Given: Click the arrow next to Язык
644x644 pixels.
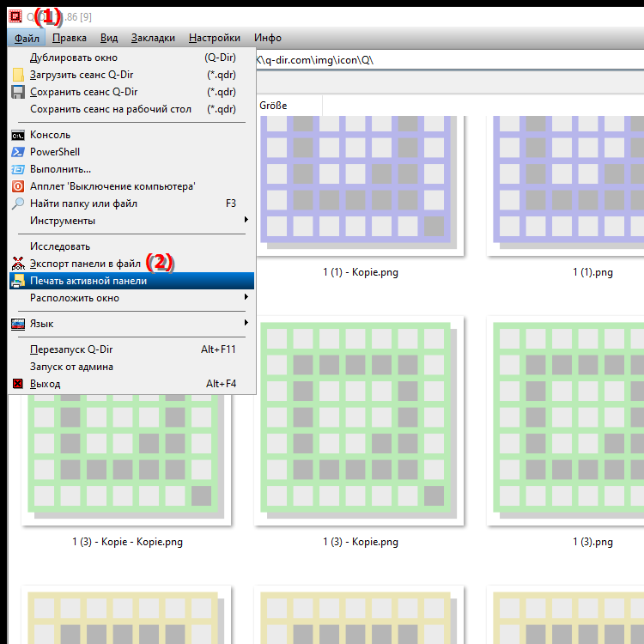Looking at the screenshot, I should pyautogui.click(x=246, y=323).
